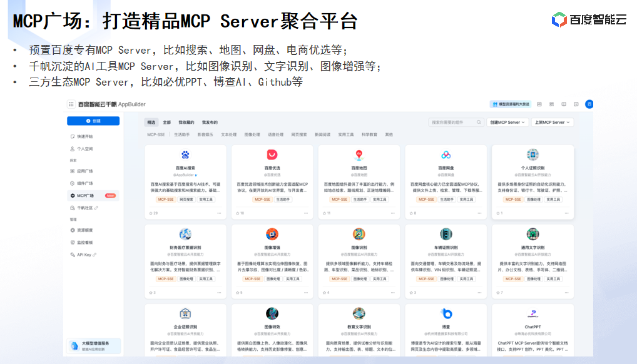Filter by the 实用工具 category in the filter bar
Viewport: 637px width, 364px height.
click(345, 134)
